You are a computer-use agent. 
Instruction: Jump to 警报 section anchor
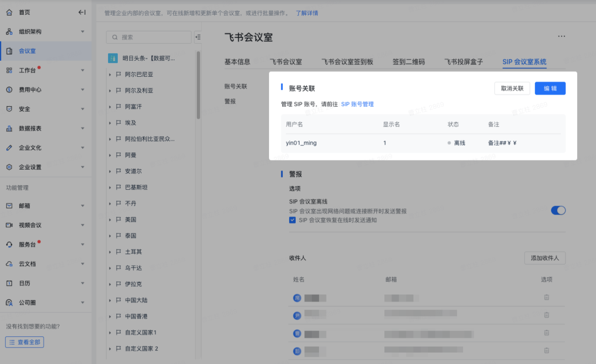pyautogui.click(x=230, y=101)
